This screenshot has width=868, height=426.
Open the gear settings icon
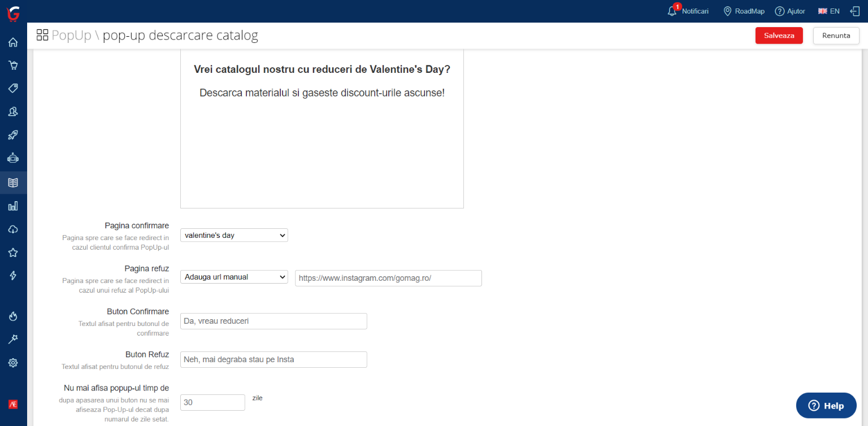(13, 363)
